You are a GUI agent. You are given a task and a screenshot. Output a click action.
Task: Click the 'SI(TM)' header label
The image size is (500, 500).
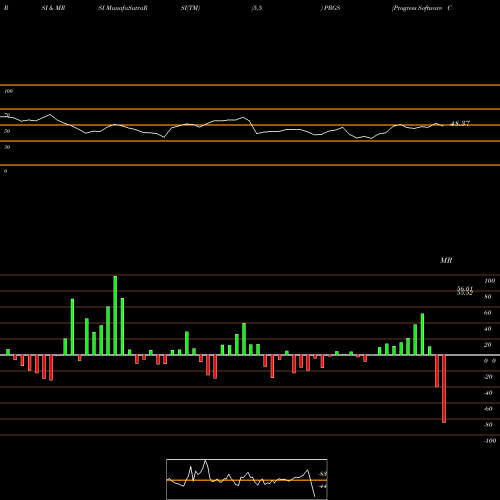190,8
